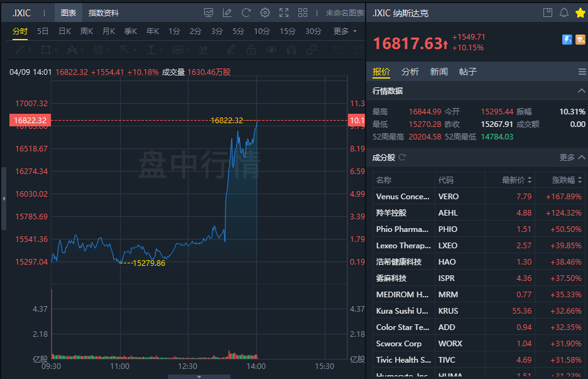Open the bookmark panel icon beside 纳斯达克
Image resolution: width=588 pixels, height=379 pixels.
pyautogui.click(x=548, y=13)
